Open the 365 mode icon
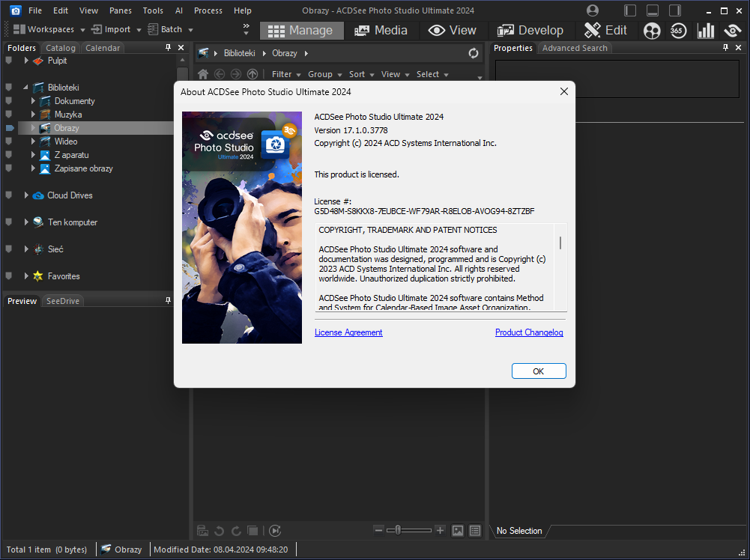Image resolution: width=750 pixels, height=560 pixels. click(x=678, y=31)
